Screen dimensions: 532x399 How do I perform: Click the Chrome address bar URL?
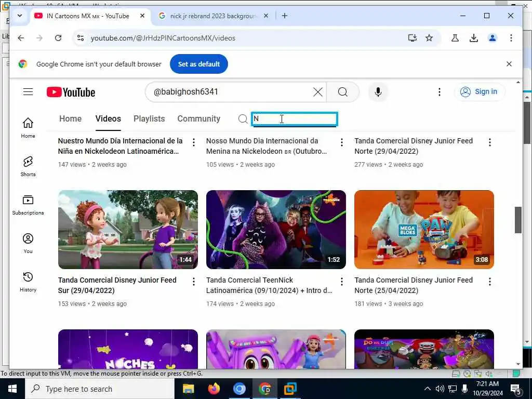[x=163, y=38]
